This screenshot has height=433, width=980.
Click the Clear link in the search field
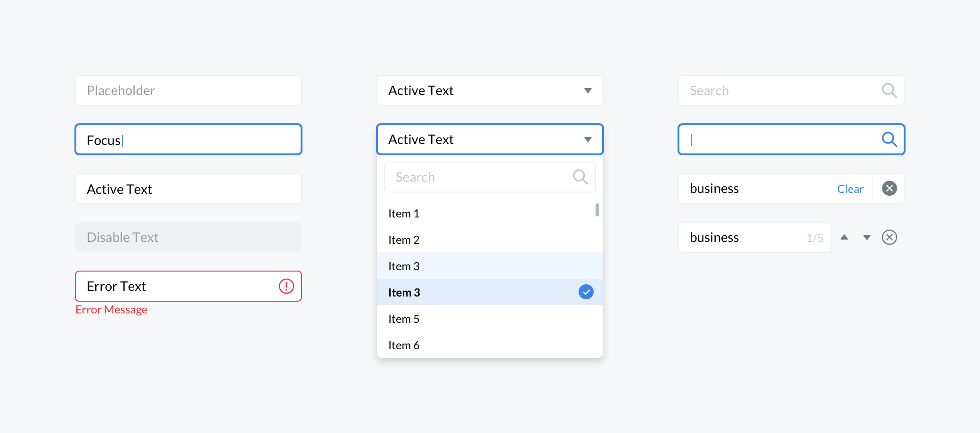pos(850,189)
